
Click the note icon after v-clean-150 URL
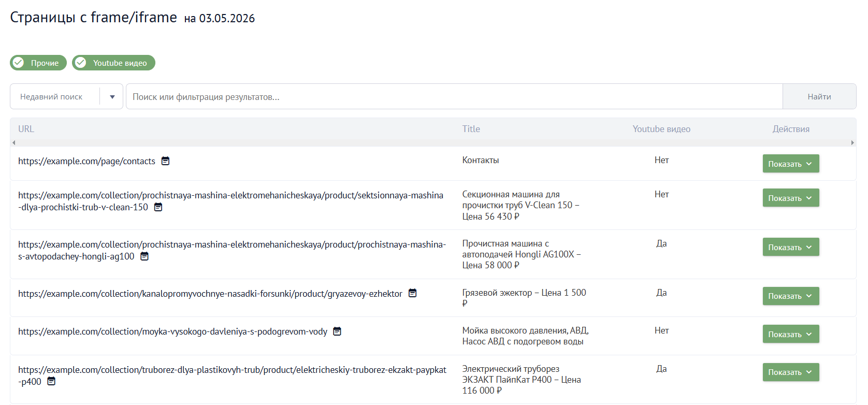pos(158,207)
